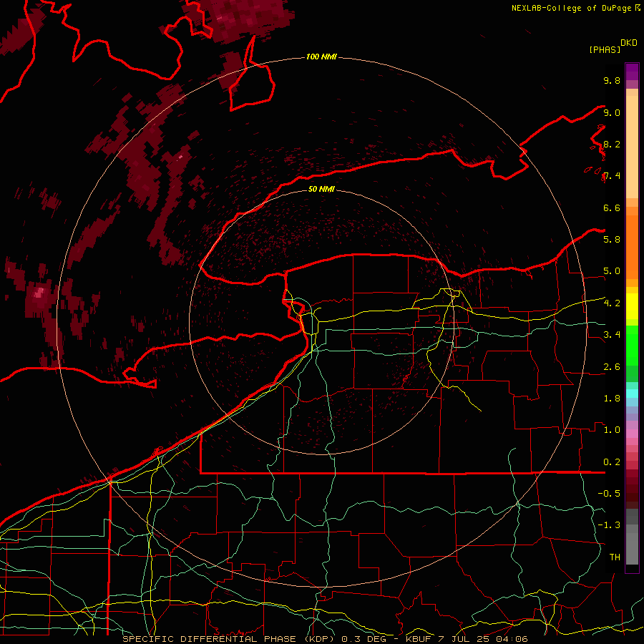Image resolution: width=644 pixels, height=644 pixels.
Task: Select the 1.0 scale value
Action: click(612, 430)
